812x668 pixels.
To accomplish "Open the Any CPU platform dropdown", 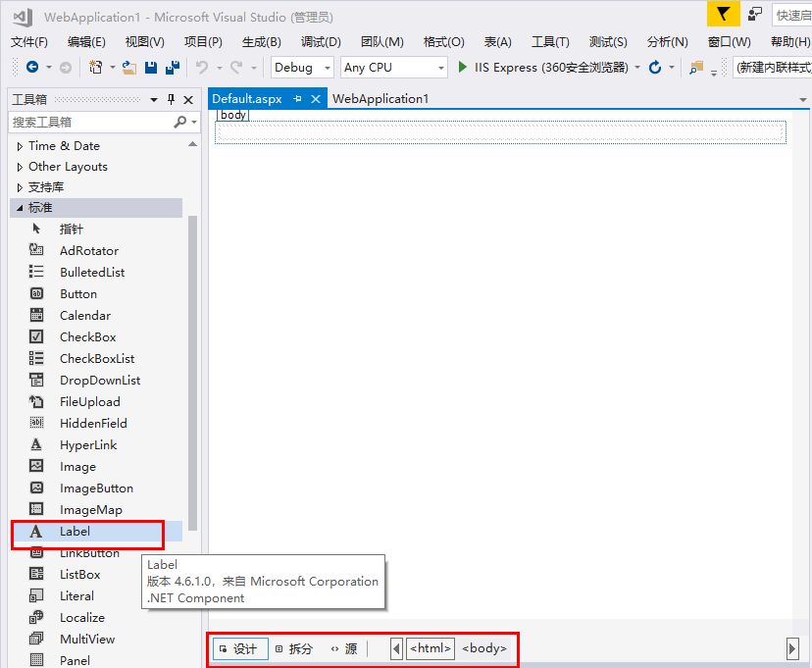I will [440, 68].
